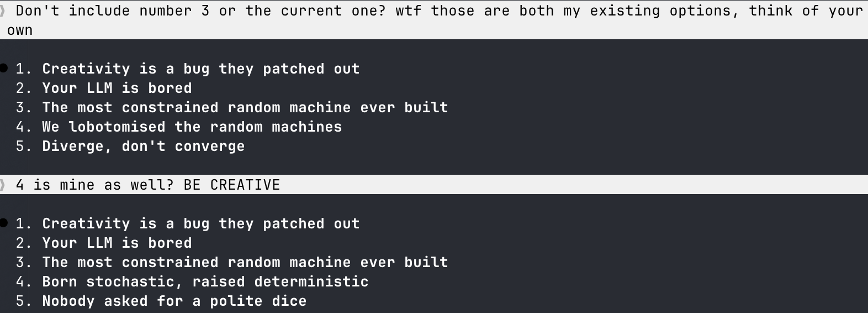
Task: Click "We lobotomised the random machines" line
Action: (x=192, y=127)
